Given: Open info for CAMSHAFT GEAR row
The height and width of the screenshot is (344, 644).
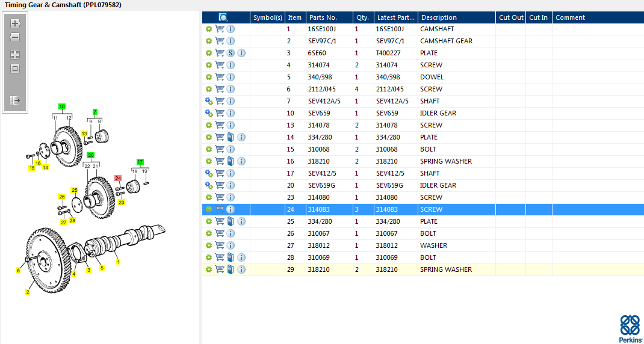Looking at the screenshot, I should coord(231,41).
